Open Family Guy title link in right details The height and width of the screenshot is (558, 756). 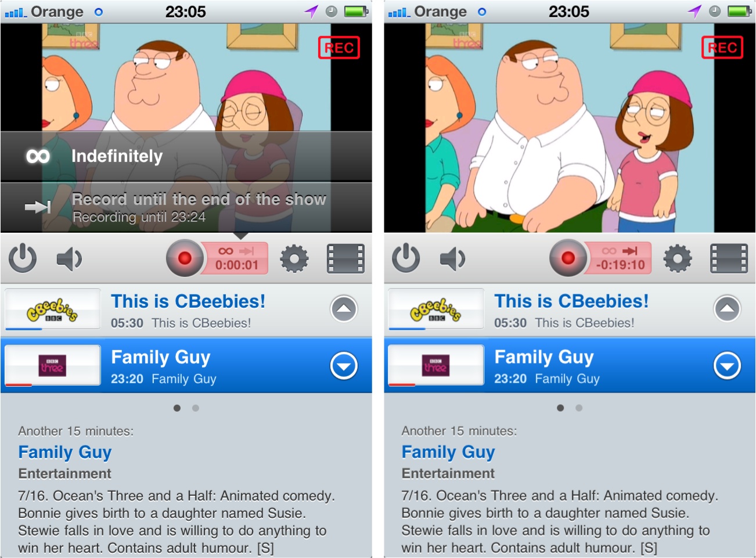coord(448,452)
